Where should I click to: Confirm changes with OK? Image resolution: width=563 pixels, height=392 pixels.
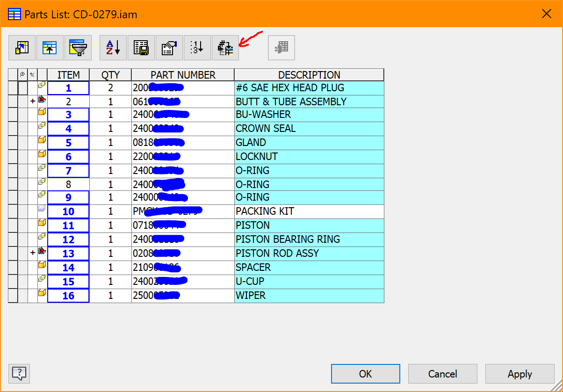(x=365, y=374)
